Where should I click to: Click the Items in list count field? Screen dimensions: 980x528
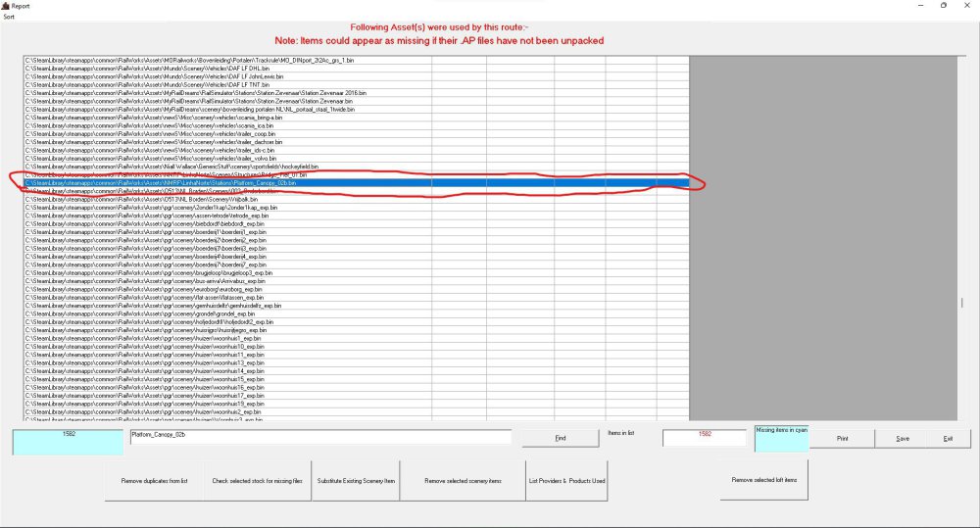(x=705, y=437)
